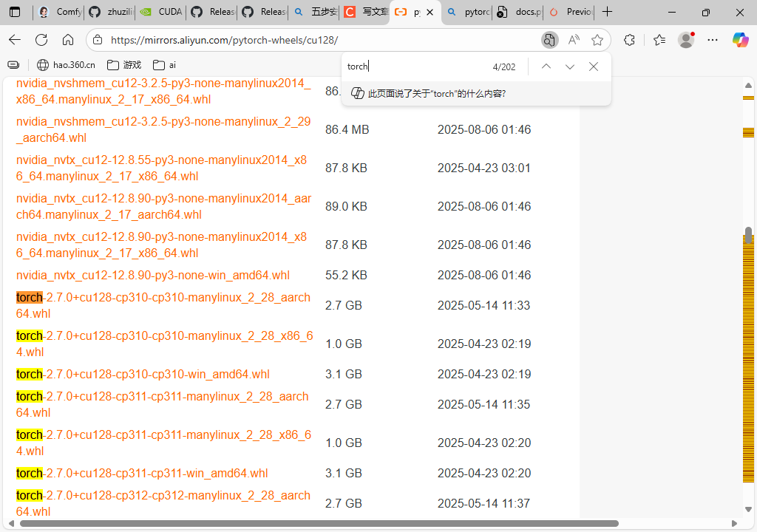Open Copilot in the browser sidebar

(x=740, y=40)
